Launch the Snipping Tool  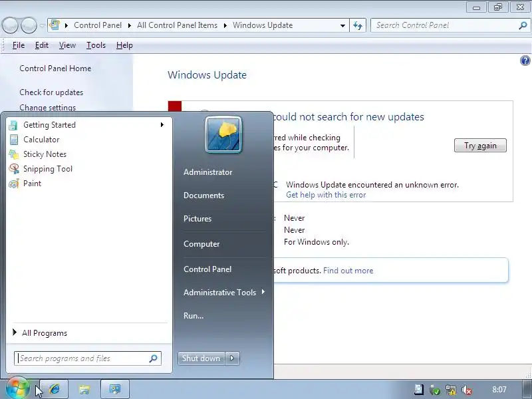(88, 169)
